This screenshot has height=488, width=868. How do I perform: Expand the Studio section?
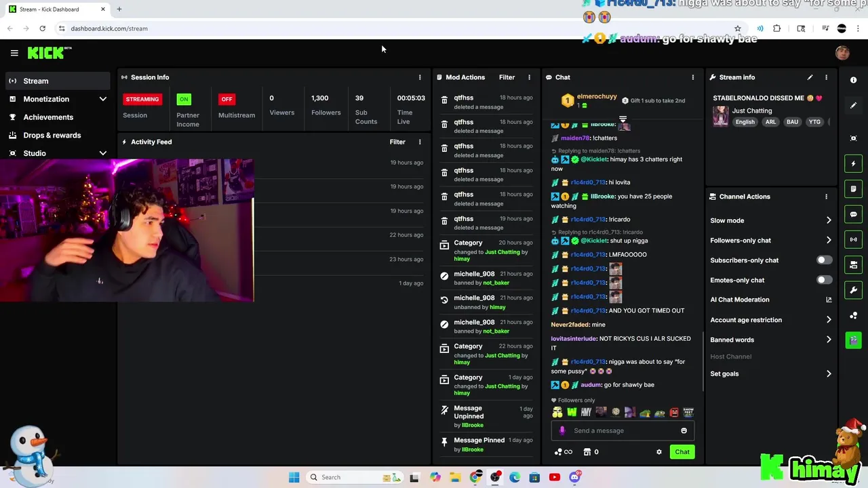click(57, 153)
